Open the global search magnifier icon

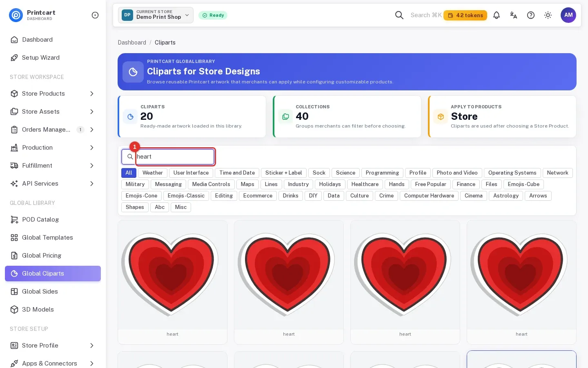[399, 15]
